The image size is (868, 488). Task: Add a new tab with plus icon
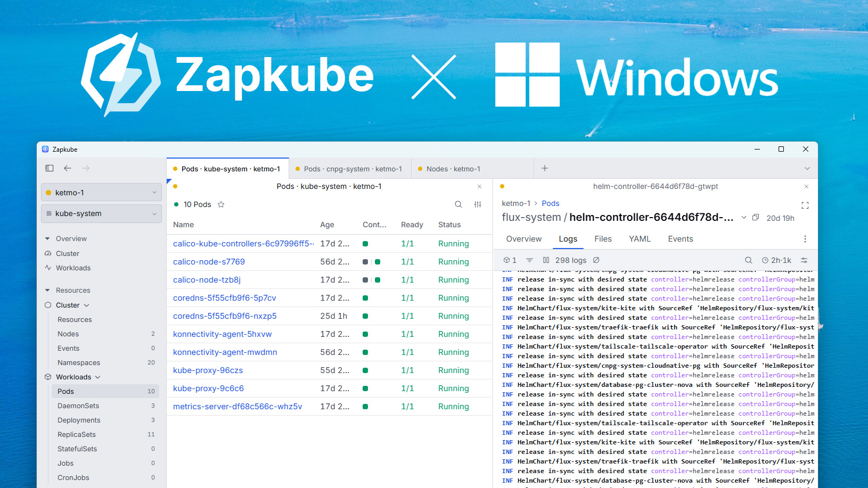[545, 168]
